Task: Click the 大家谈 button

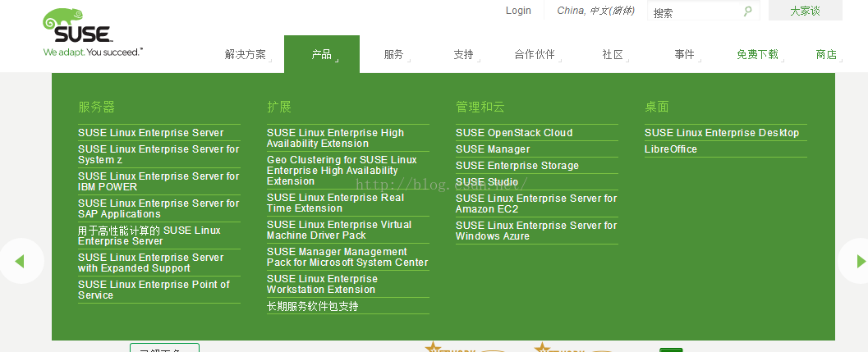Action: [x=806, y=11]
